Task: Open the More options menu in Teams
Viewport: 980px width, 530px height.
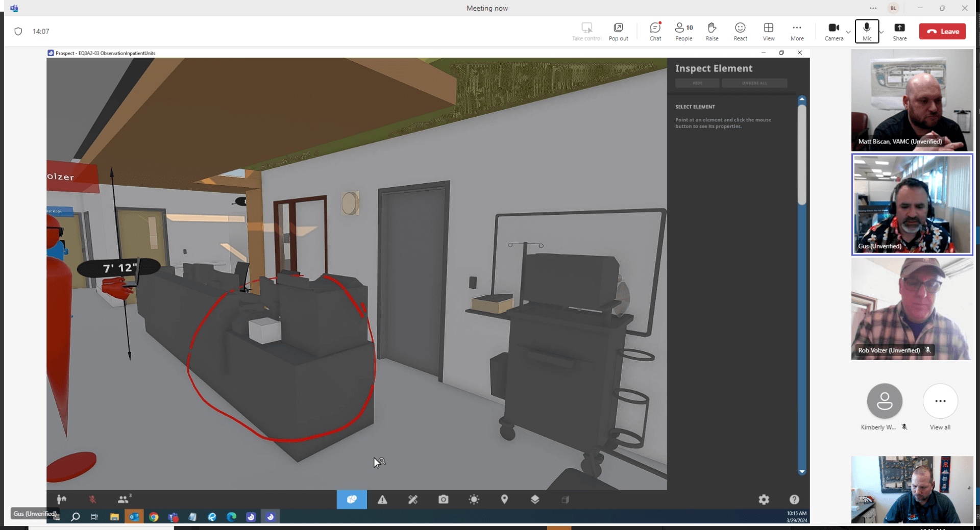Action: [797, 31]
